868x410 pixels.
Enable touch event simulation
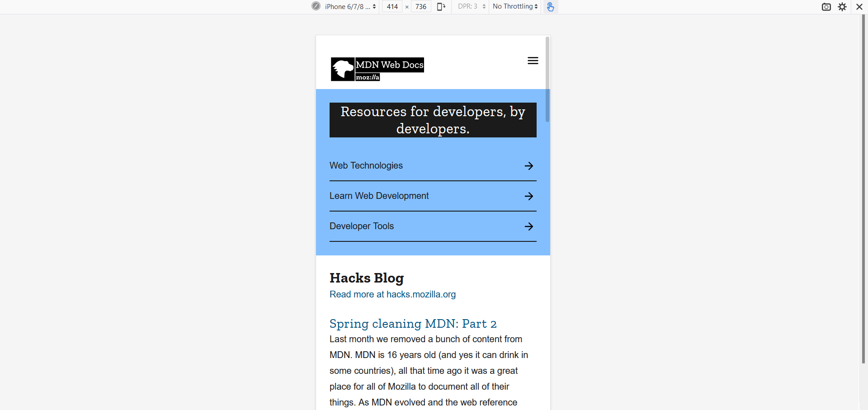click(550, 7)
